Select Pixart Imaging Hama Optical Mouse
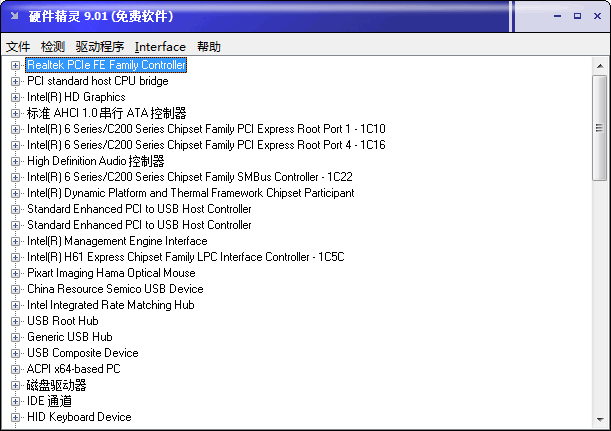Screen dimensions: 611x431 [111, 273]
